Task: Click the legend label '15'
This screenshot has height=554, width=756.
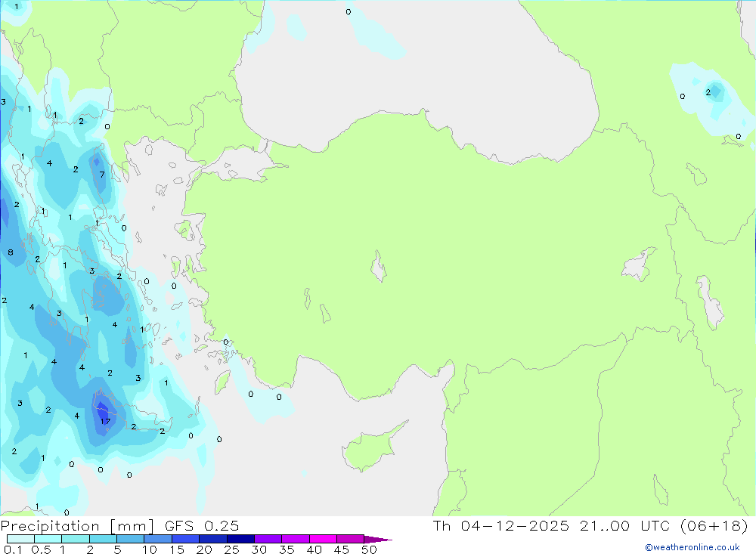Action: click(x=177, y=549)
